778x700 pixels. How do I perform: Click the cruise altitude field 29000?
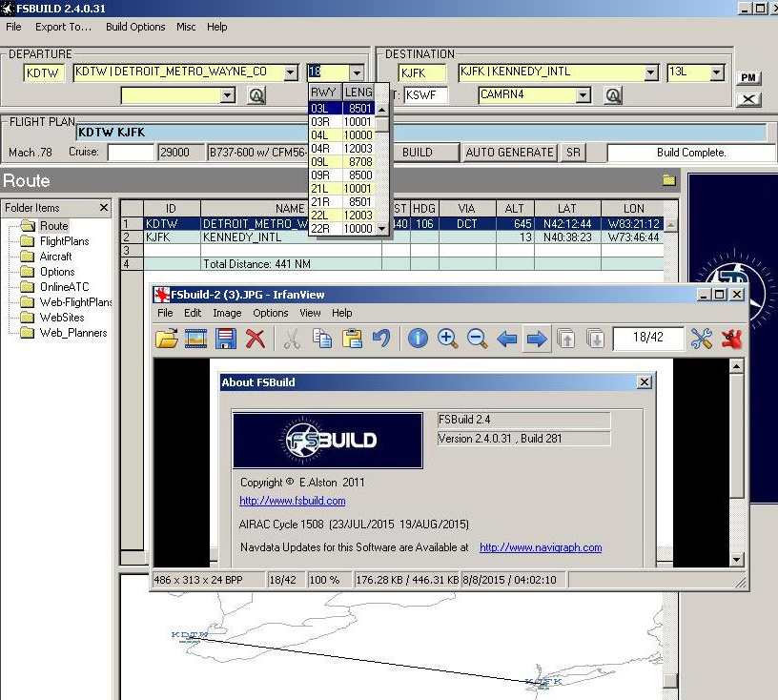point(180,153)
